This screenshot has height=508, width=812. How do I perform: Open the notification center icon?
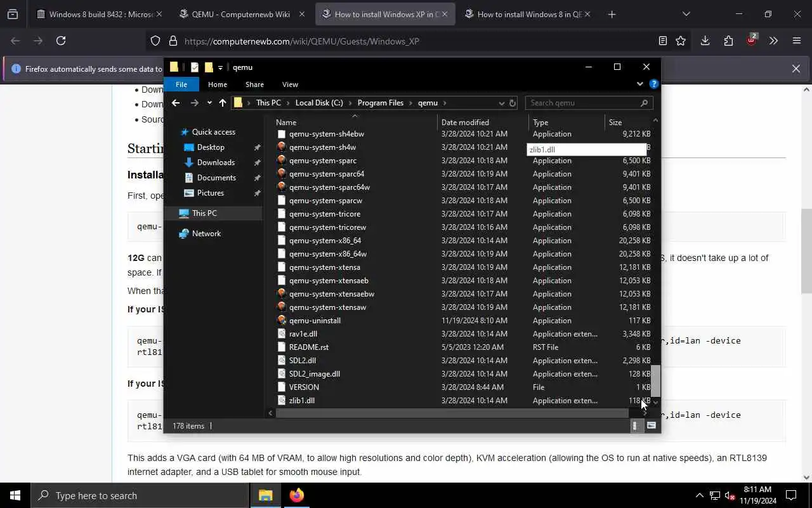coord(791,495)
